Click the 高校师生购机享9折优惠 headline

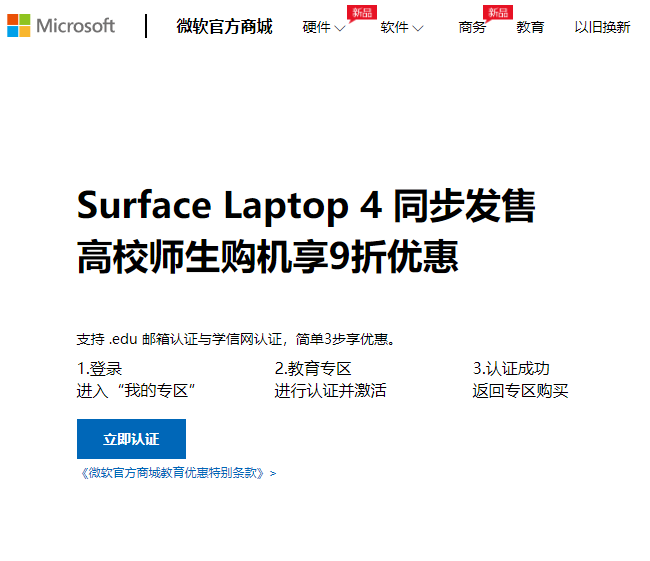point(268,257)
